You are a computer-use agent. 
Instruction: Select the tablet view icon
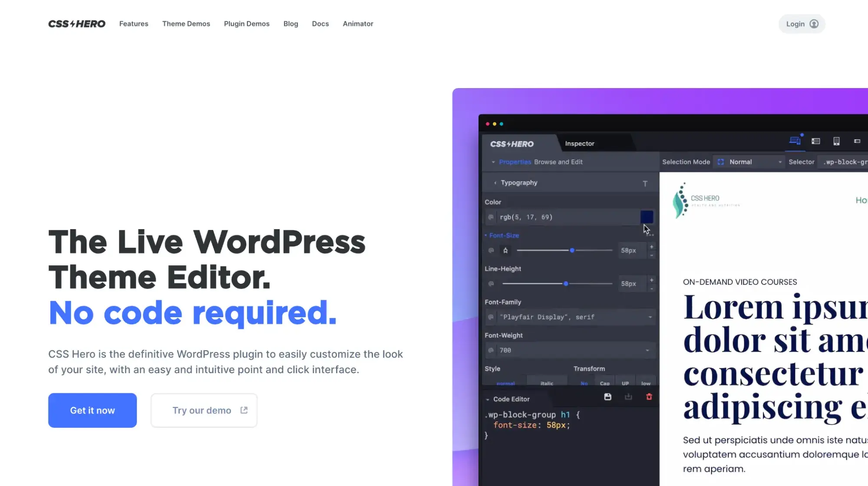click(816, 142)
